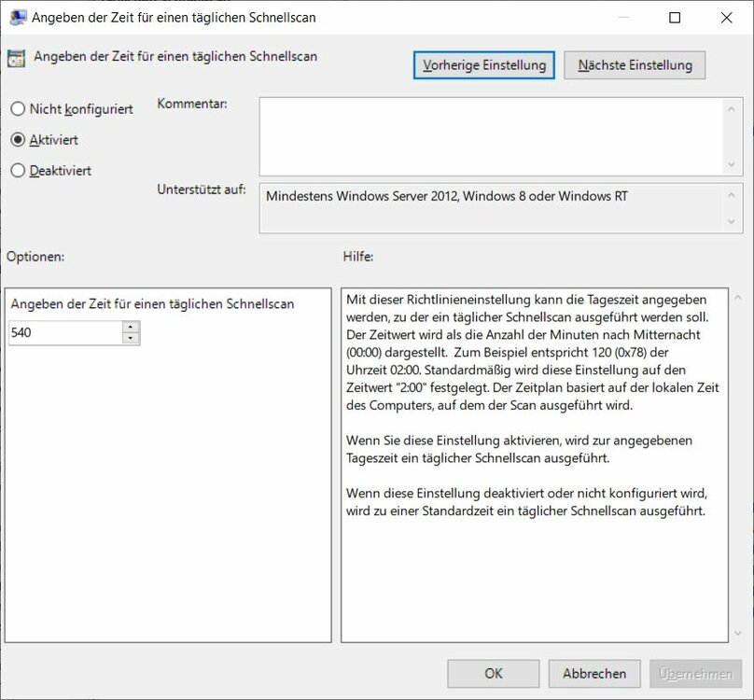Confirm with the OK button

pyautogui.click(x=494, y=674)
